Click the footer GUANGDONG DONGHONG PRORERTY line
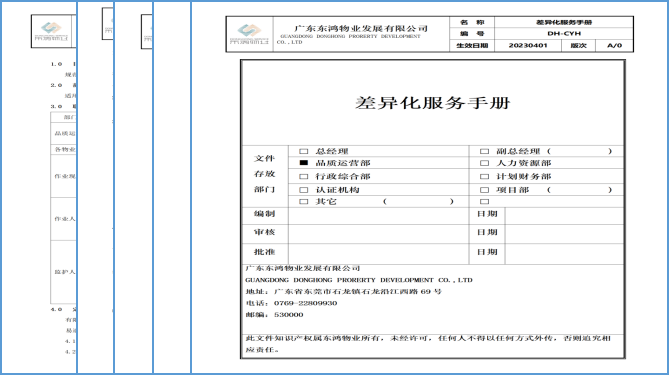The image size is (670, 375). 359,280
